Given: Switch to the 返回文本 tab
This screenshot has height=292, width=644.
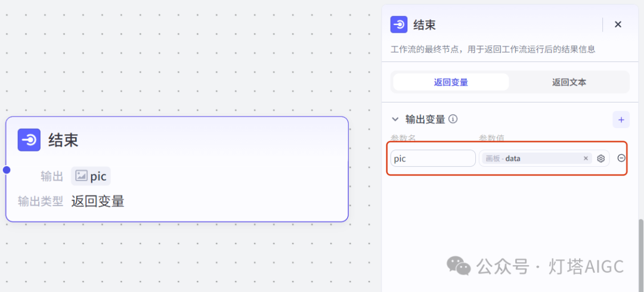Looking at the screenshot, I should coord(569,82).
